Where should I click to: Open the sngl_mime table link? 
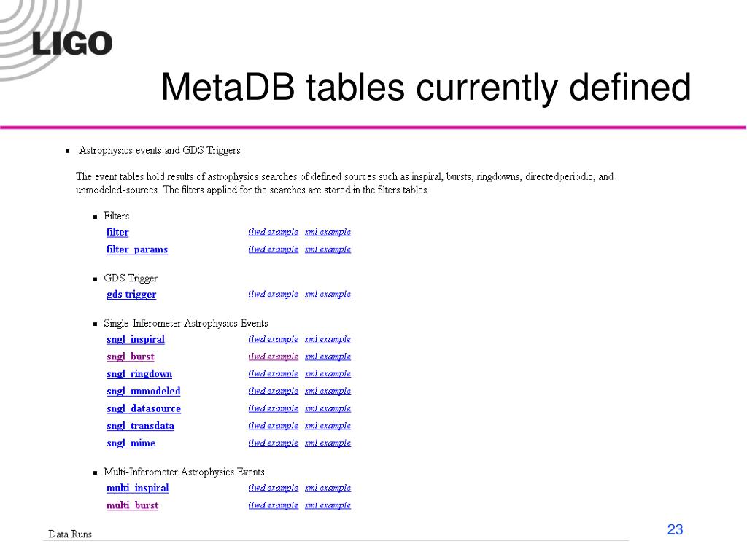(131, 443)
